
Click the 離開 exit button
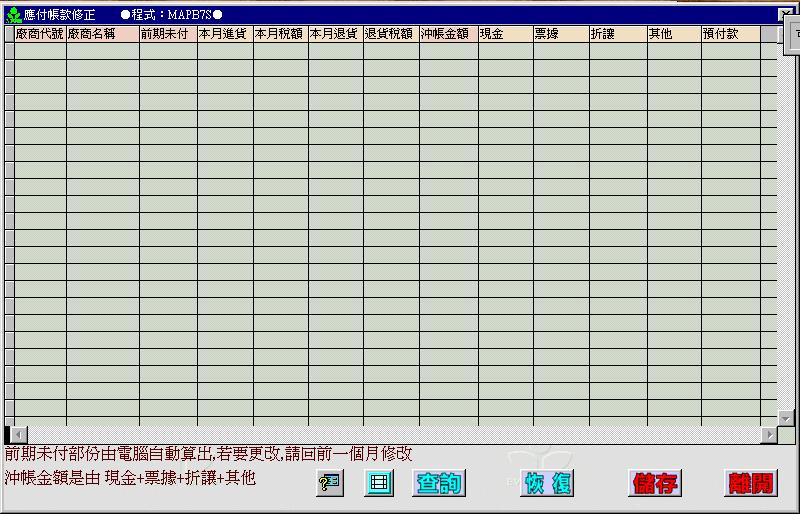[x=749, y=483]
